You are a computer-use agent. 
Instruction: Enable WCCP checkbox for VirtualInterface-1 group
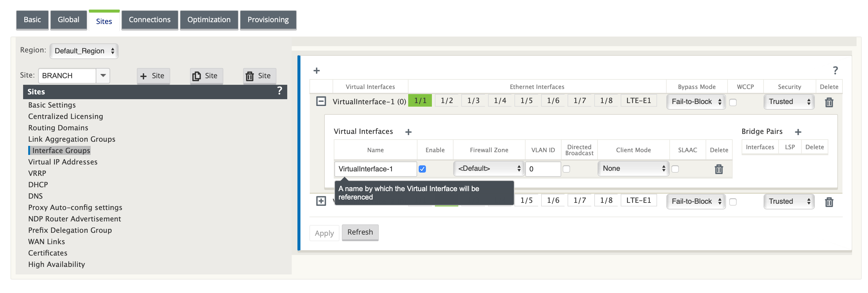pos(733,102)
